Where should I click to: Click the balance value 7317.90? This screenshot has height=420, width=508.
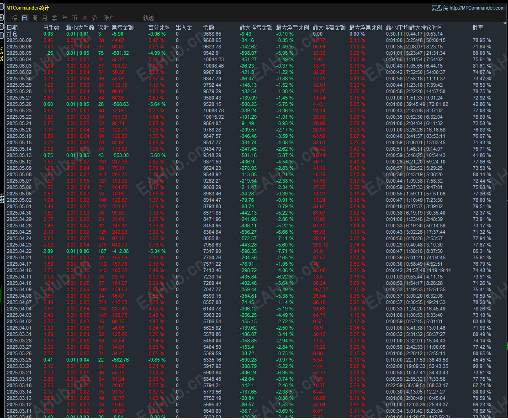[212, 251]
